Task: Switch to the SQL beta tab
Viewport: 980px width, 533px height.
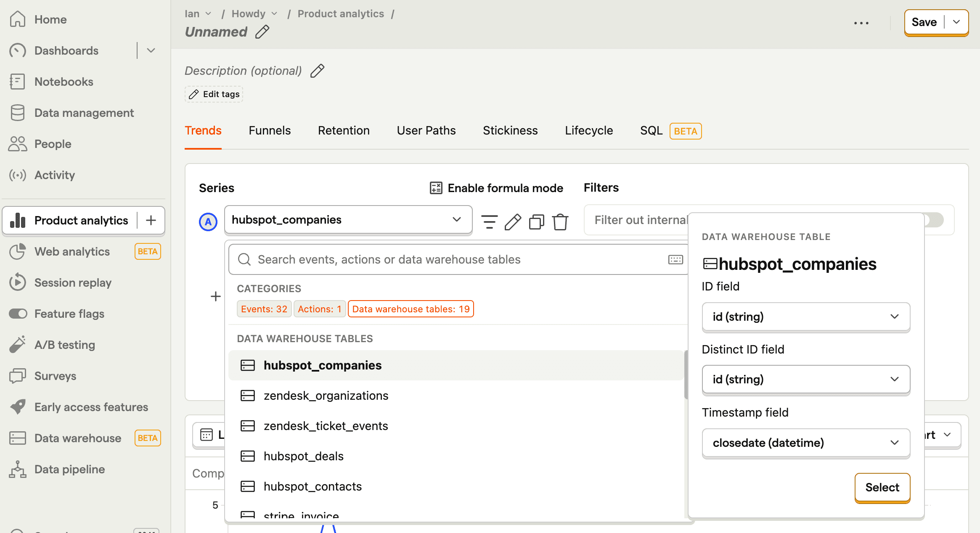Action: pyautogui.click(x=670, y=131)
